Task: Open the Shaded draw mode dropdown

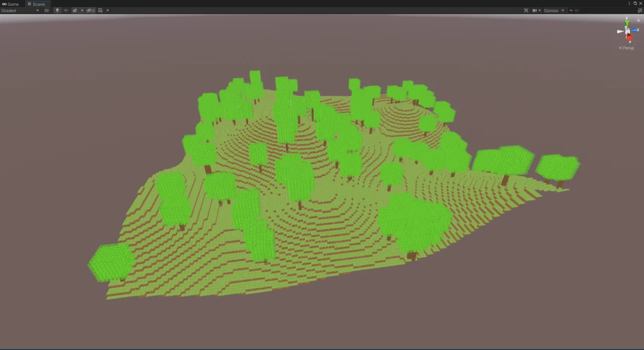Action: [20, 11]
